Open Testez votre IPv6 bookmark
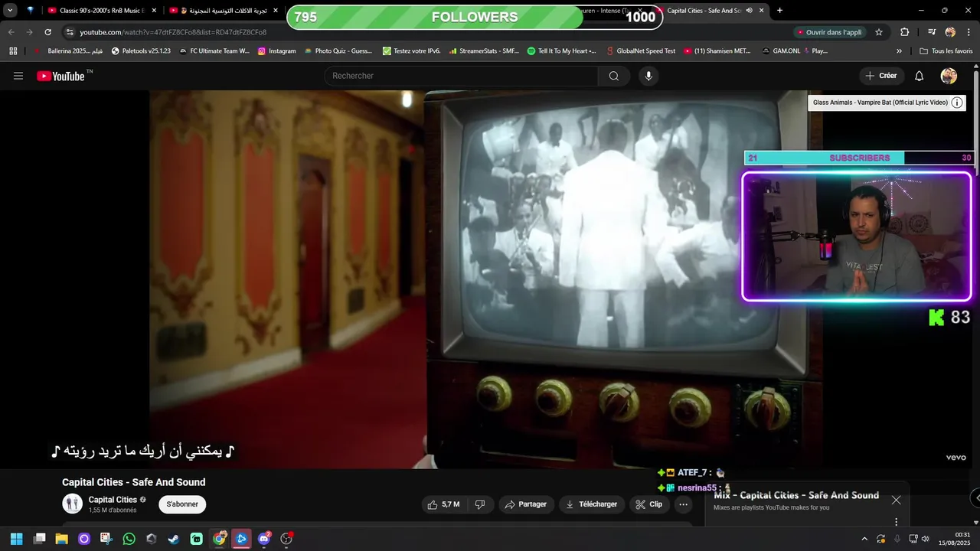 [412, 51]
